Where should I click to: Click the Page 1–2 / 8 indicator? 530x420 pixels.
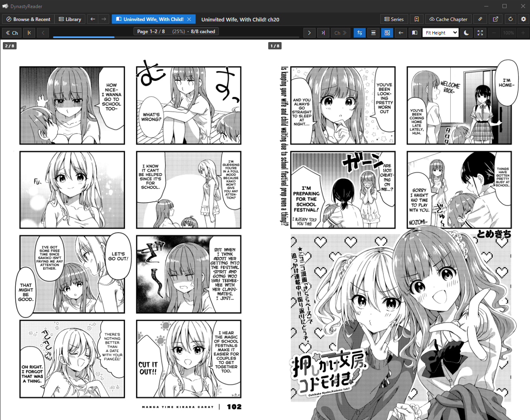pyautogui.click(x=176, y=31)
